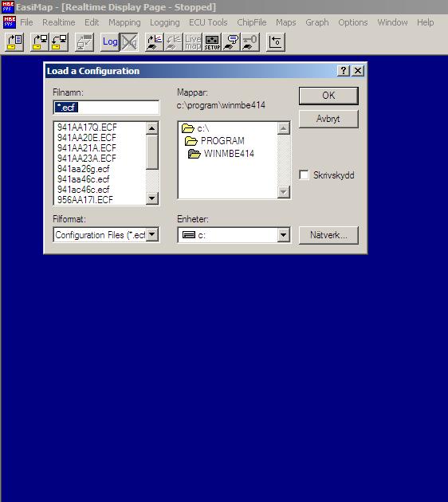Open the SETUP toolbar icon
This screenshot has height=502, width=448.
(212, 42)
